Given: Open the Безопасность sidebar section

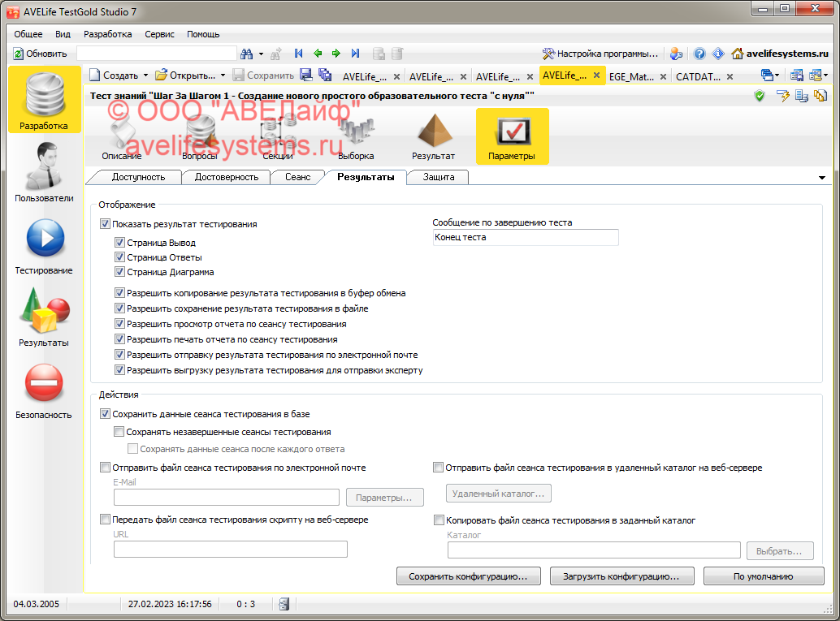Looking at the screenshot, I should (x=44, y=389).
